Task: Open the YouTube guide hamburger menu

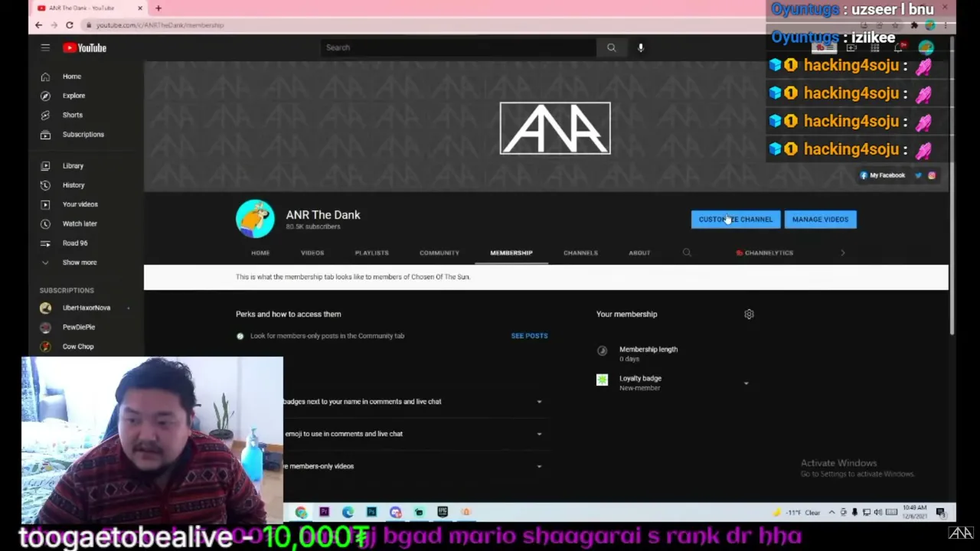Action: click(45, 47)
